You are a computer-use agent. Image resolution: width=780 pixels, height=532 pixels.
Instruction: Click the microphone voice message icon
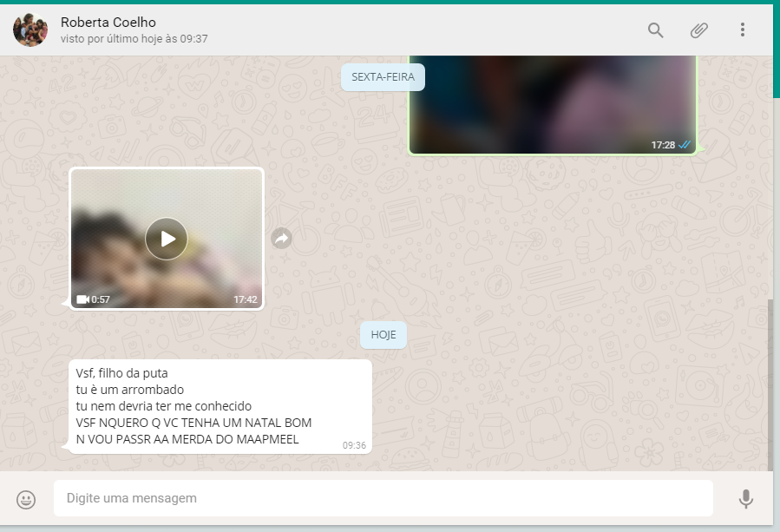point(745,499)
